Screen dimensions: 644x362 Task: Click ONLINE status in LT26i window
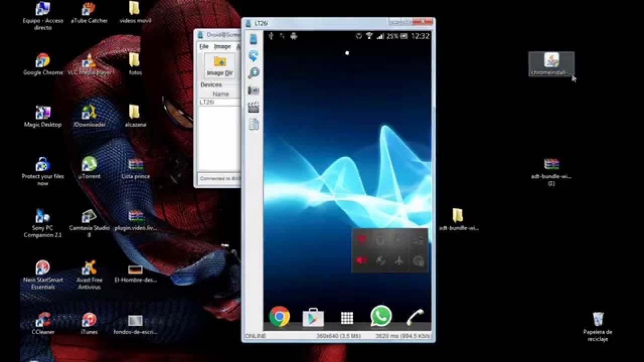click(255, 335)
